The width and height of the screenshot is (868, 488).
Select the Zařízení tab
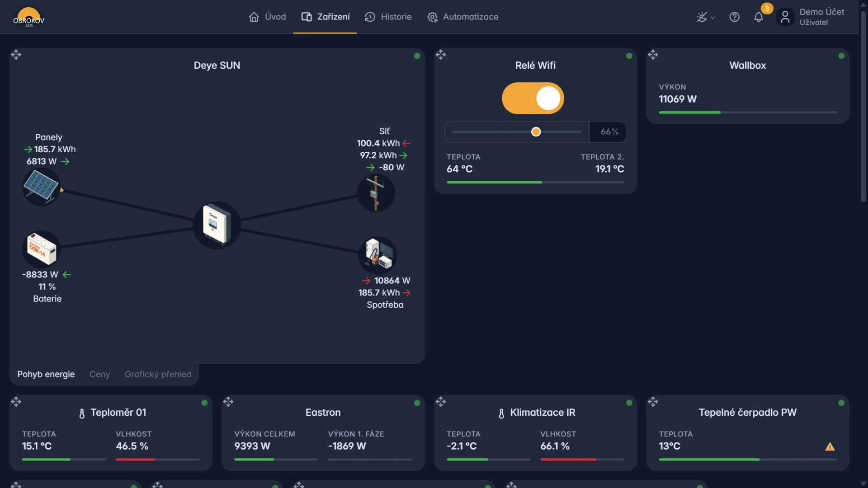[x=325, y=17]
